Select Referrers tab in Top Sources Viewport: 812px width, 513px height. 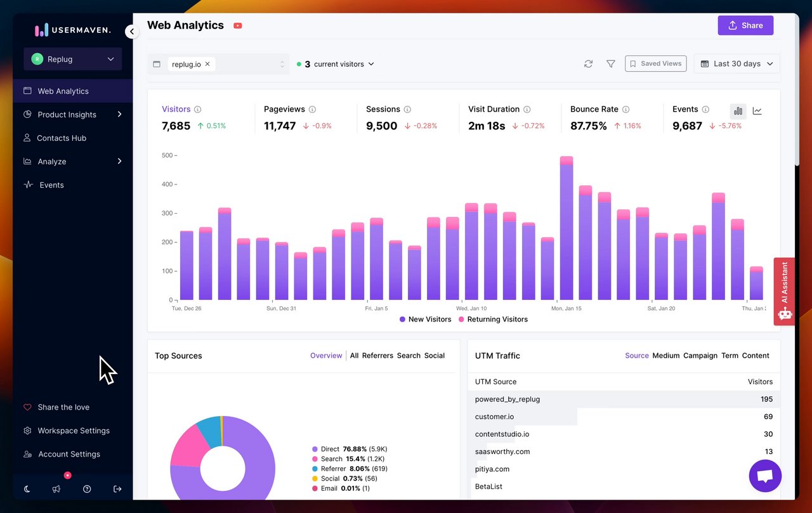pos(377,356)
